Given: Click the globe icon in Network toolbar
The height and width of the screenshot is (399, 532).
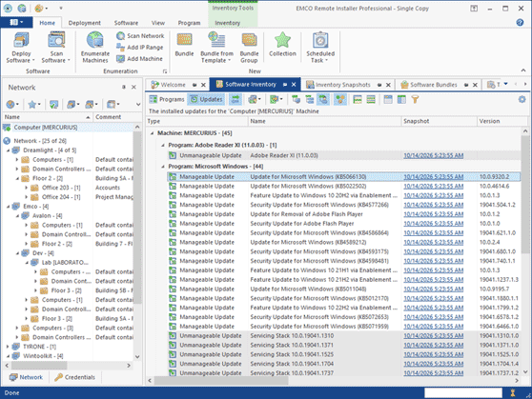Looking at the screenshot, I should tap(10, 104).
